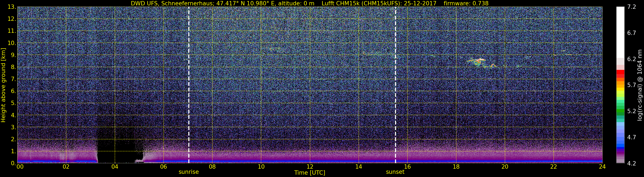
Task: Click the '08' time axis tick label
Action: [x=212, y=167]
